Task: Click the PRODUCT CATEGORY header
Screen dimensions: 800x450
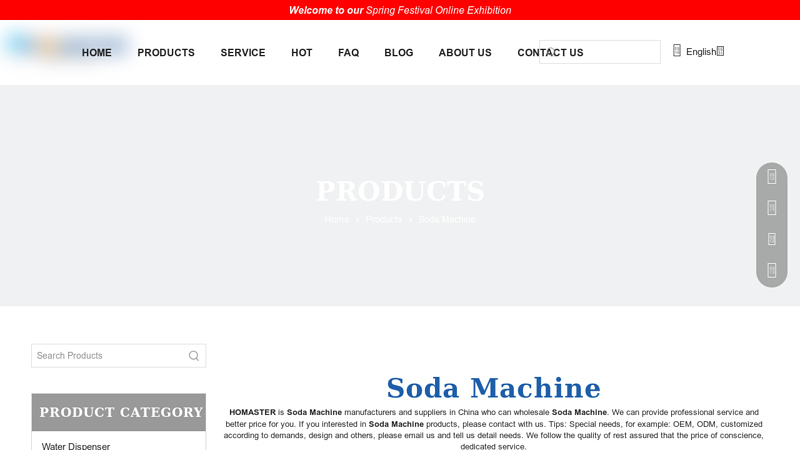Action: 118,412
